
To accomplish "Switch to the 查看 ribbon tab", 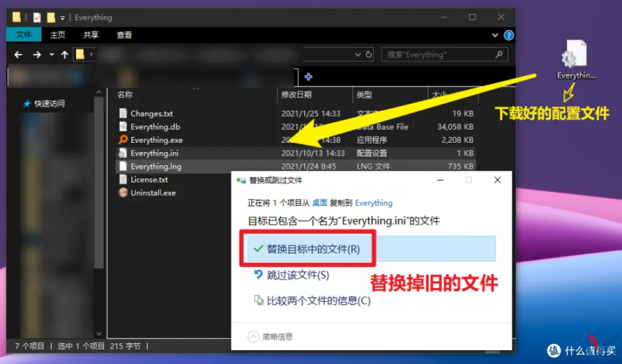I will coord(124,35).
